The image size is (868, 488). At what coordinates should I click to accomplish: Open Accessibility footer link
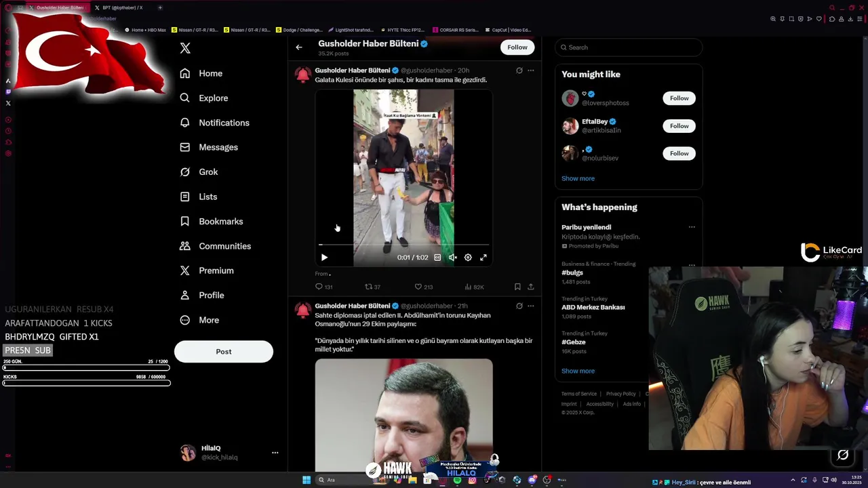(600, 404)
